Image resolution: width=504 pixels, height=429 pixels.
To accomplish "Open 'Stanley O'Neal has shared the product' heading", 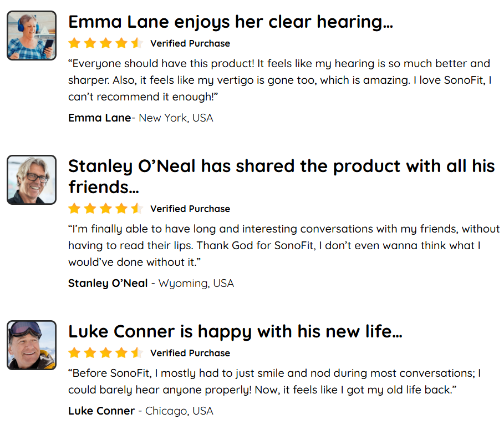I will (282, 176).
